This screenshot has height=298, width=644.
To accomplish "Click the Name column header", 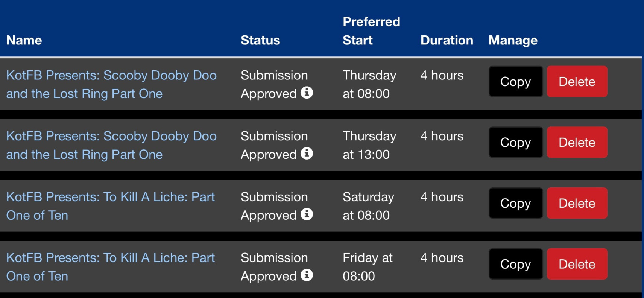I will click(24, 40).
